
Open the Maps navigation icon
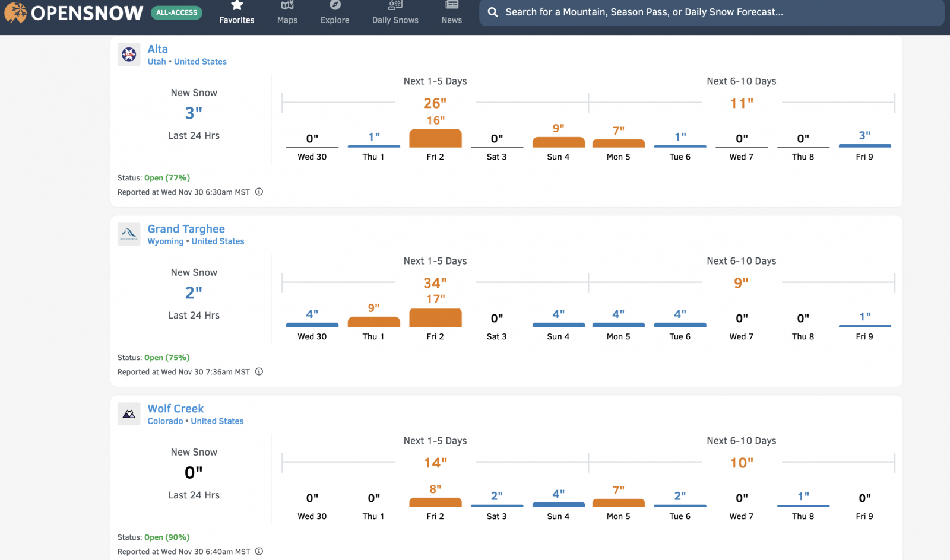(287, 6)
